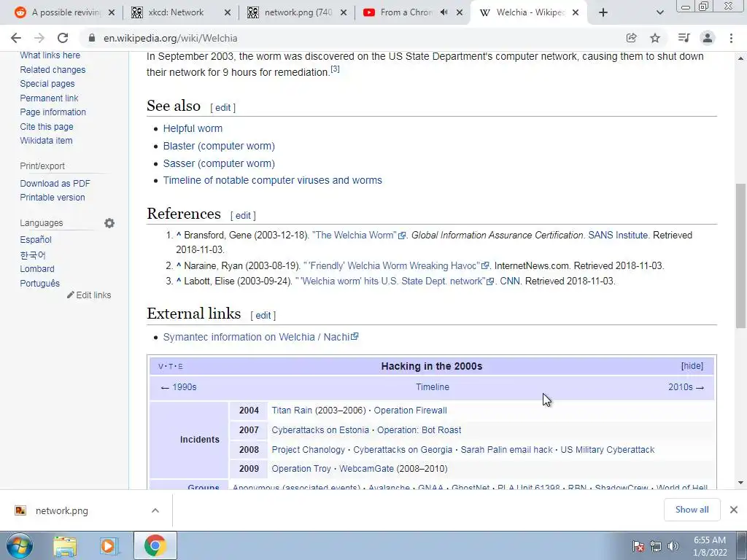Share this page icon in address bar
The height and width of the screenshot is (560, 747).
pyautogui.click(x=631, y=38)
